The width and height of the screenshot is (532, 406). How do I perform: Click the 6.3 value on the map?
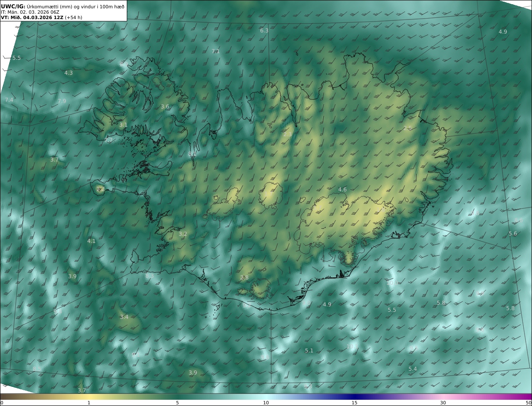pyautogui.click(x=264, y=31)
